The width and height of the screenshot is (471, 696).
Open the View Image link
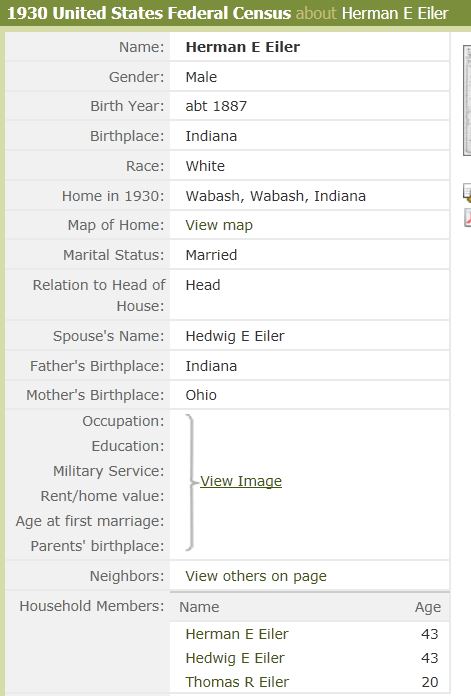pos(241,481)
